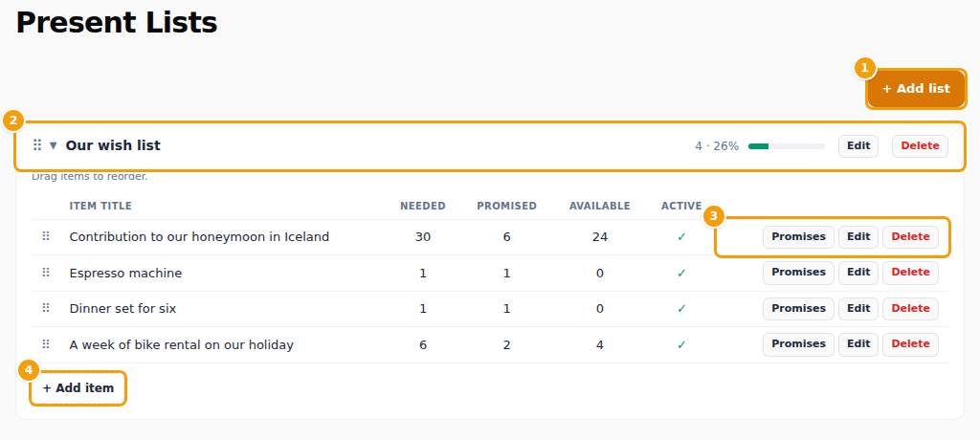Open Promises for Dinner set for six

pos(798,309)
